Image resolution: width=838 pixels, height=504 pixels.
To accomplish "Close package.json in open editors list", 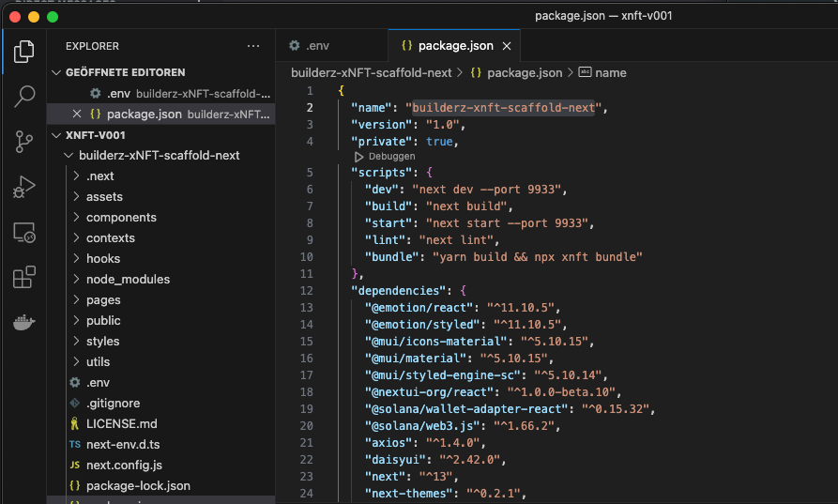I will pyautogui.click(x=76, y=114).
